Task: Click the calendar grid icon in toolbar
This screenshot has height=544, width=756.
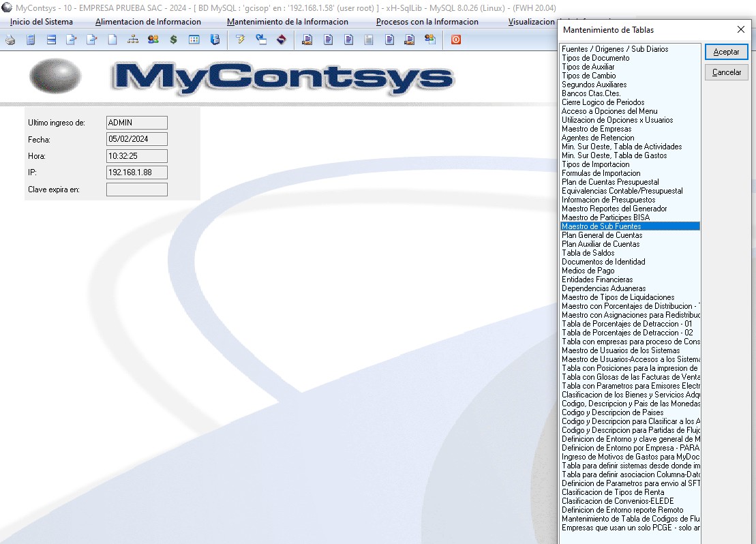Action: tap(194, 40)
